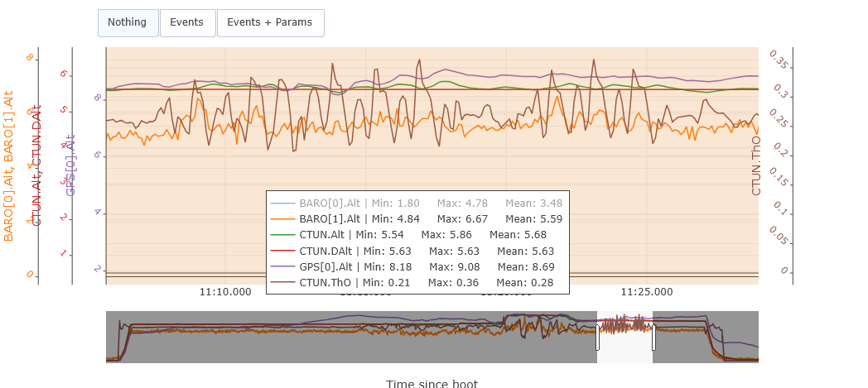Switch to Events + Params view

click(x=270, y=22)
